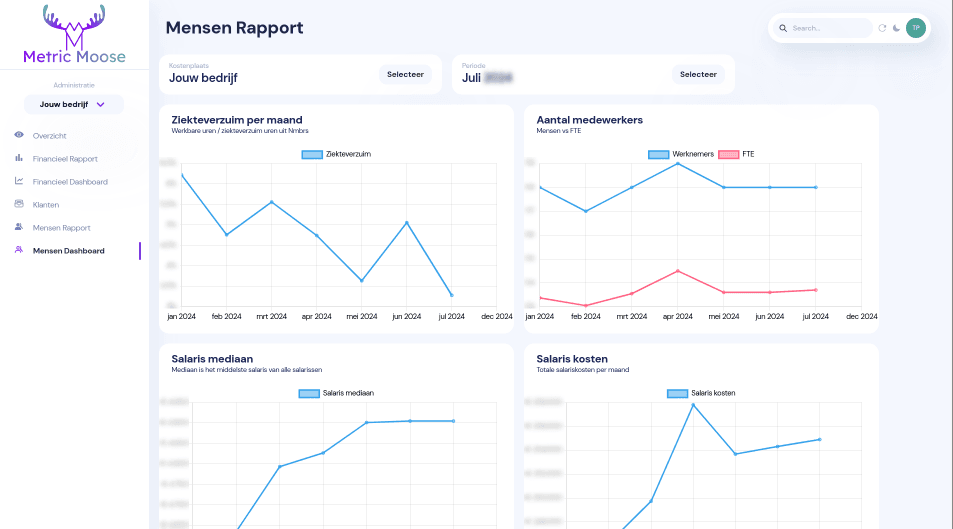
Task: Open the TP user avatar
Action: (x=915, y=28)
